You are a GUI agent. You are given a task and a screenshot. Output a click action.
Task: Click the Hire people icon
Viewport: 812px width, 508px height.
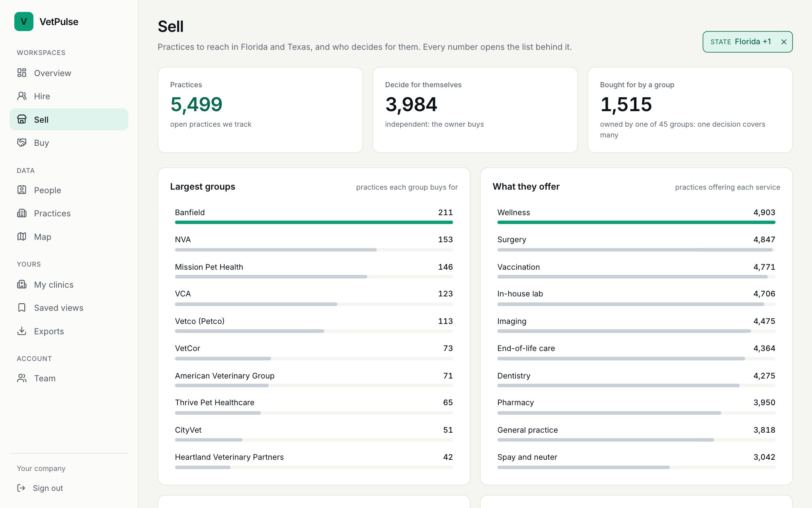coord(22,96)
